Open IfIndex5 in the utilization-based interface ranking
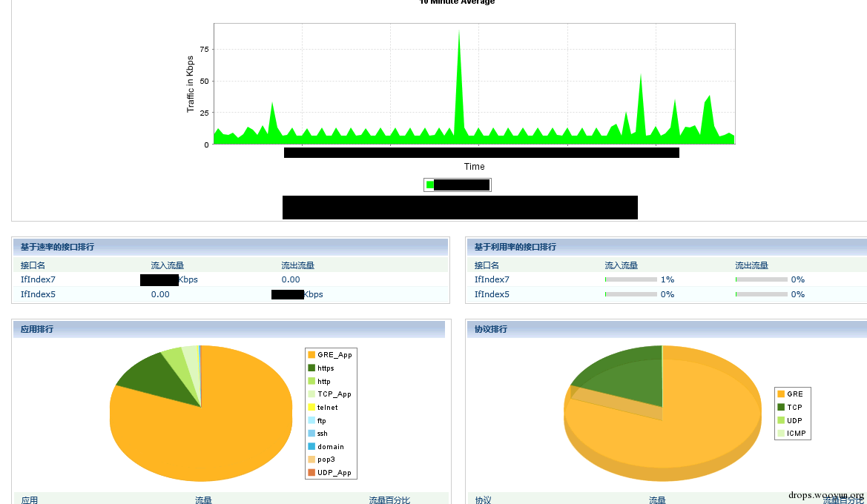This screenshot has width=867, height=504. point(492,294)
